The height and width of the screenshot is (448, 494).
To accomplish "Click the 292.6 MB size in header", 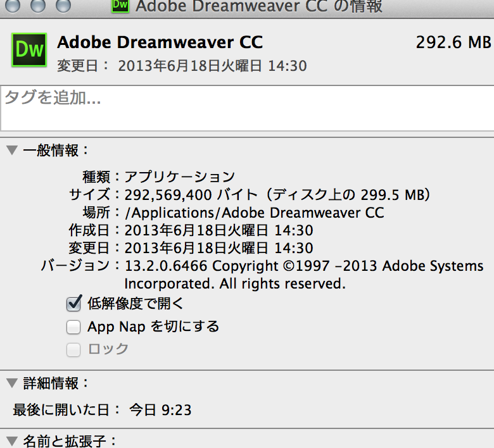I will tap(453, 42).
